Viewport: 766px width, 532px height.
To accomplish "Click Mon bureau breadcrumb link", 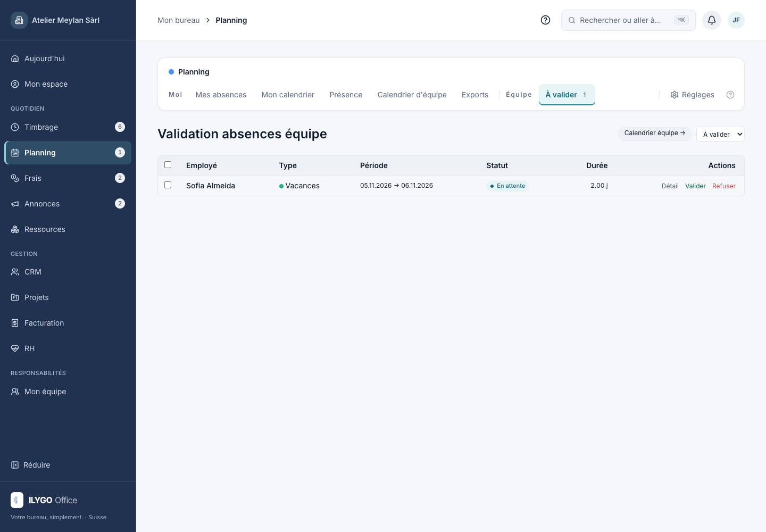I will (179, 20).
